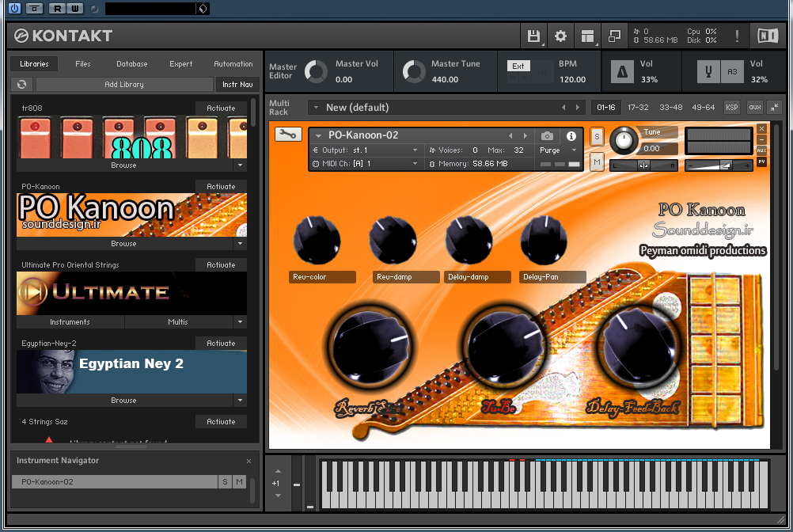The height and width of the screenshot is (532, 793).
Task: Toggle the host Write automation W button
Action: pos(74,8)
